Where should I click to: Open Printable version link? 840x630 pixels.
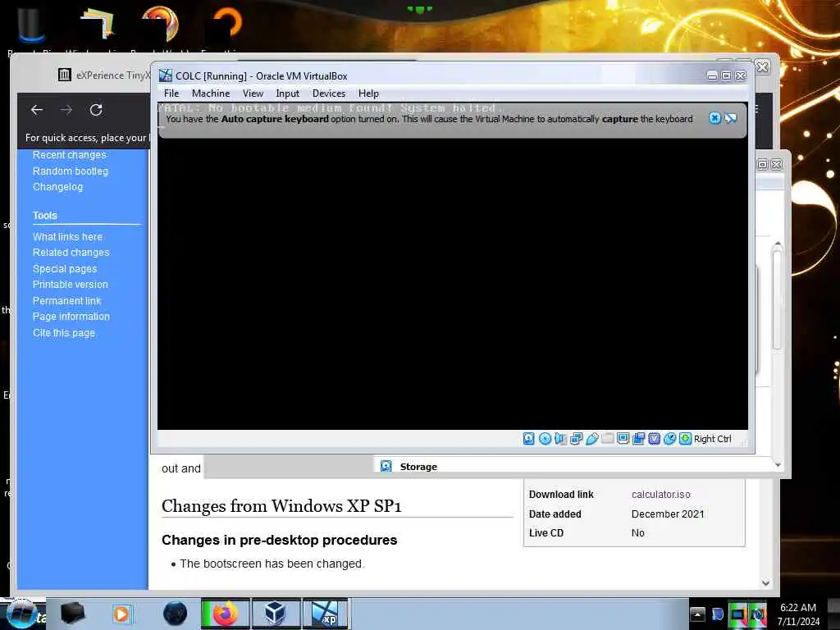[x=71, y=285]
